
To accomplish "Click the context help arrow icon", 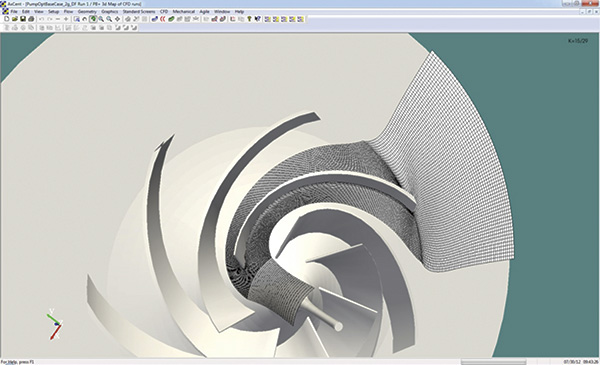I will click(258, 19).
